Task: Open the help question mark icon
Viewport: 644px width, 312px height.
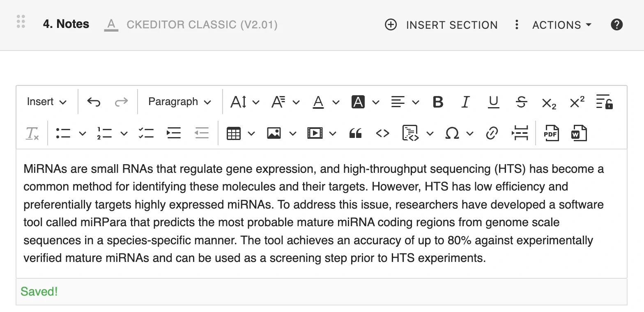Action: (616, 25)
